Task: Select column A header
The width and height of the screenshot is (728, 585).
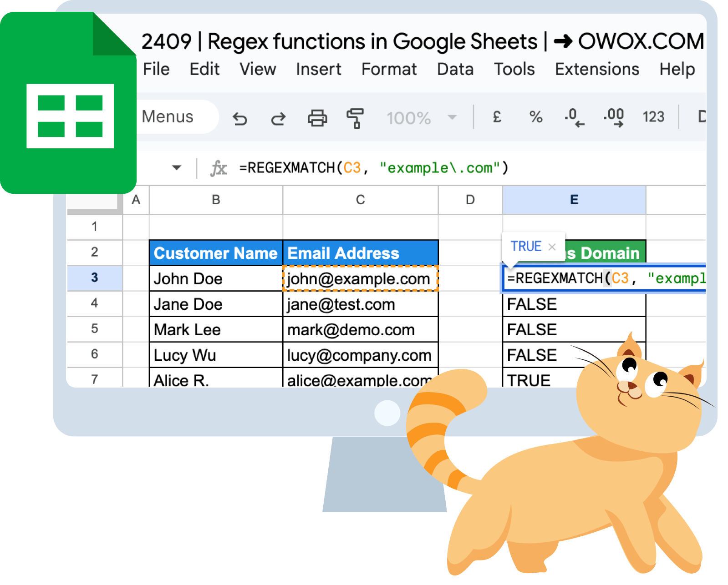Action: point(136,200)
